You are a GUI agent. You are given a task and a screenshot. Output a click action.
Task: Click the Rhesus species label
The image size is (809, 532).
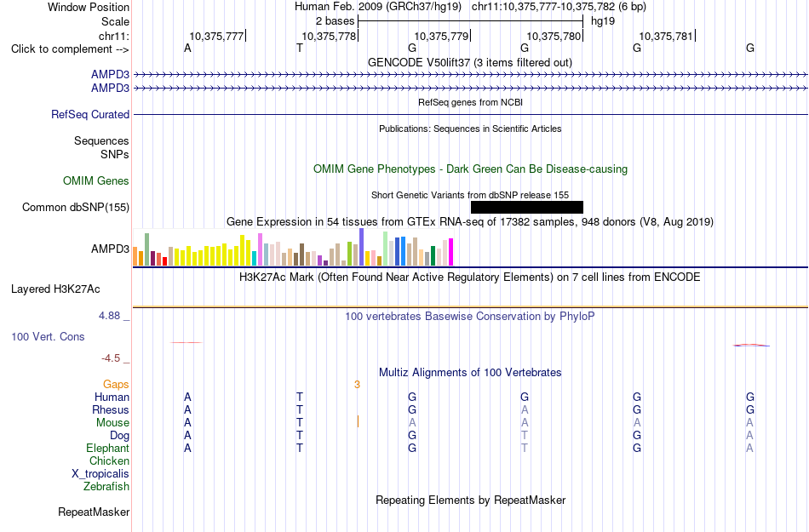click(111, 409)
